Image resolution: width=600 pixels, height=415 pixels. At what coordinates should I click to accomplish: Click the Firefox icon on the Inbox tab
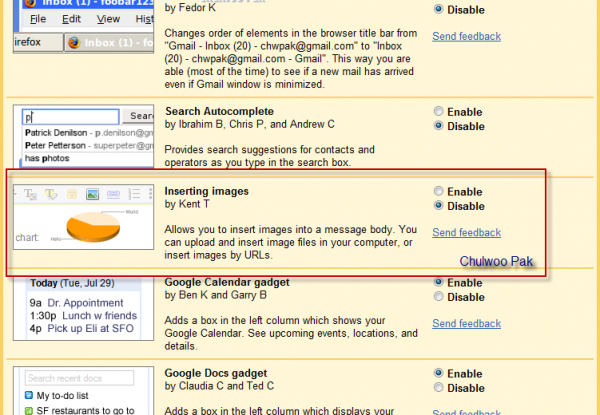pyautogui.click(x=76, y=44)
